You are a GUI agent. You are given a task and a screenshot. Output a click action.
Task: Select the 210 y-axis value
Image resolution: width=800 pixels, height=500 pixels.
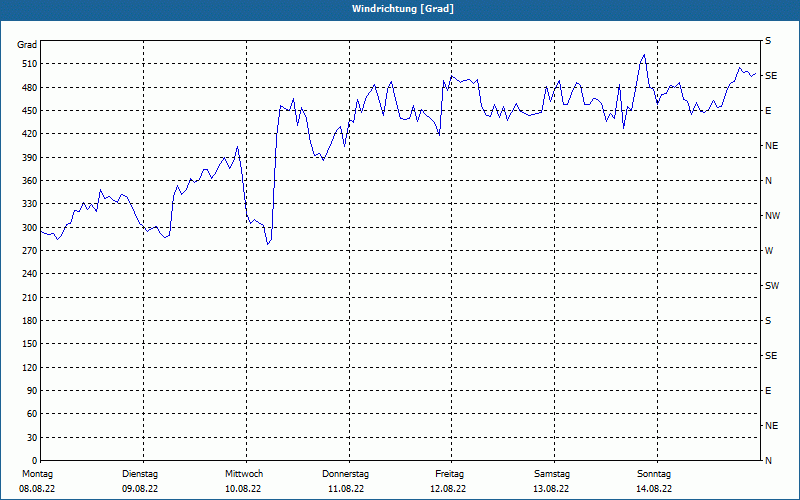pos(29,297)
